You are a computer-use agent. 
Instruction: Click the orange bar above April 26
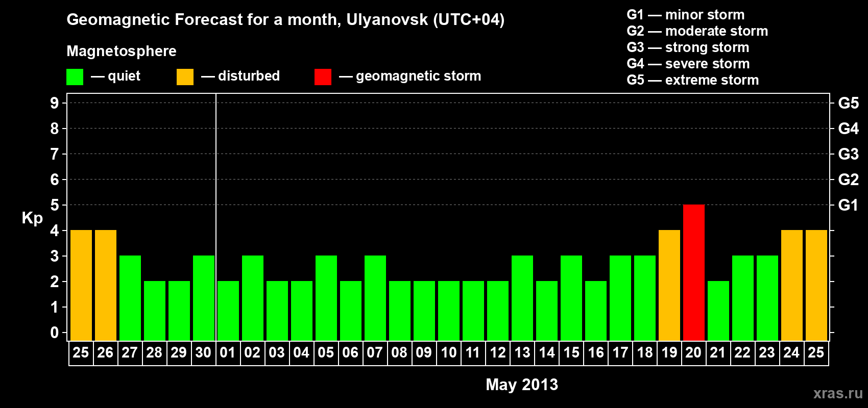click(105, 285)
